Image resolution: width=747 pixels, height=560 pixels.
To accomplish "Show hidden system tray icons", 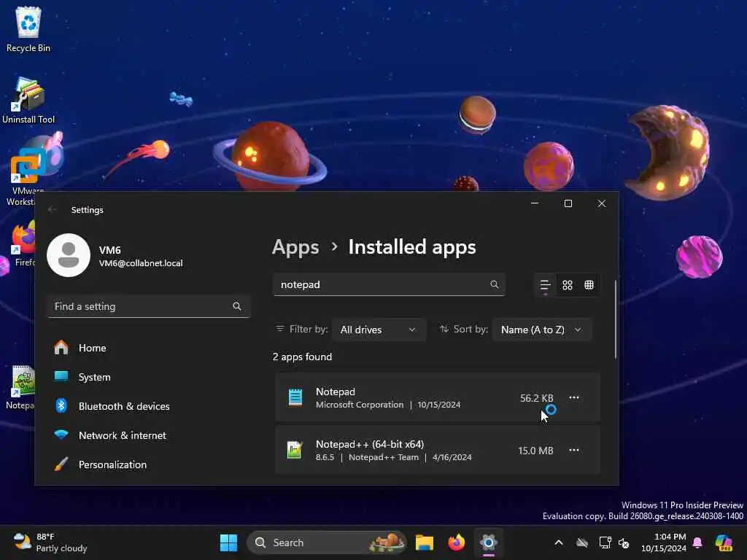I will (x=559, y=542).
